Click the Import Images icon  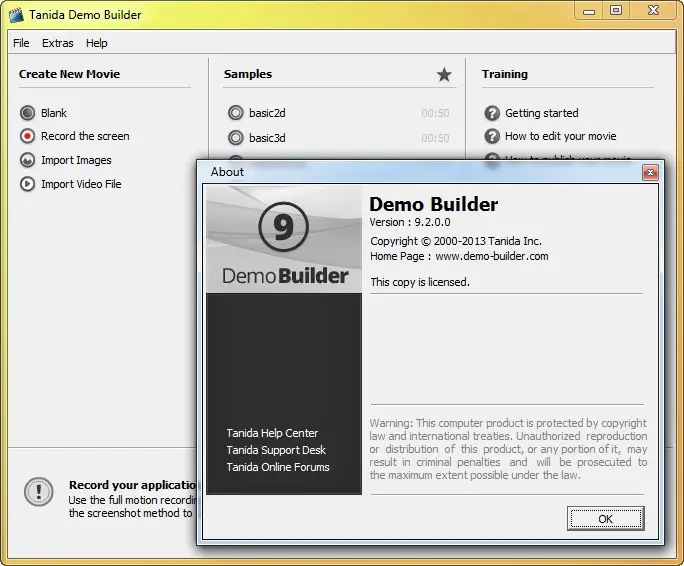(27, 160)
